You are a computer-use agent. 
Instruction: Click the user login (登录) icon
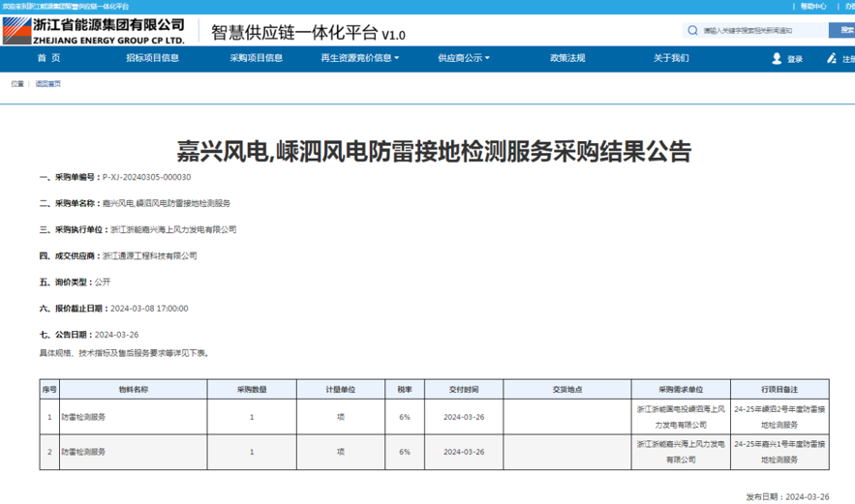tap(777, 58)
